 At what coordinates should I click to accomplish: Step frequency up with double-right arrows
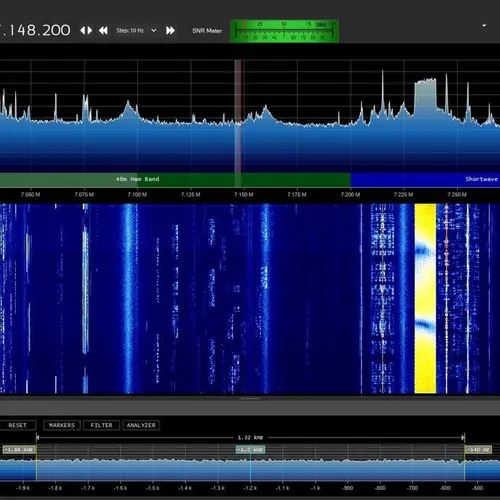click(170, 31)
